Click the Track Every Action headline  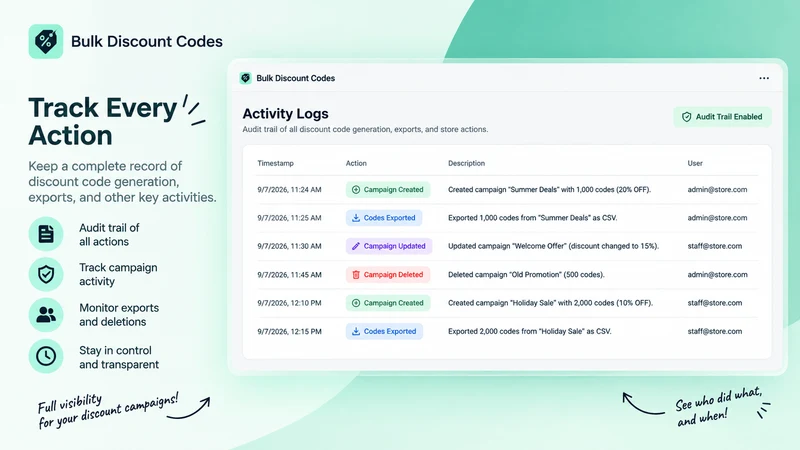click(x=103, y=121)
